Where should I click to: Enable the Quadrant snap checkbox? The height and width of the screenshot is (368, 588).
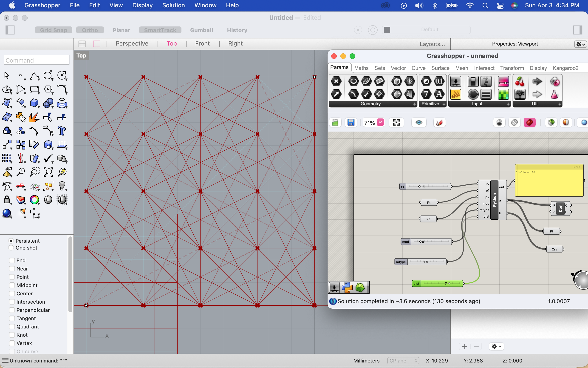tap(12, 327)
